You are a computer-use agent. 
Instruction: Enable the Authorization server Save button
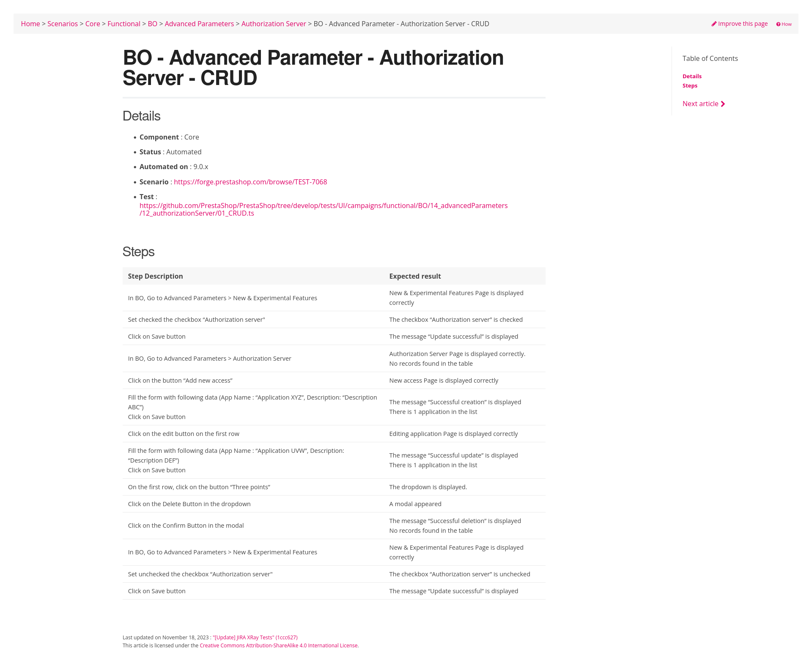[156, 336]
